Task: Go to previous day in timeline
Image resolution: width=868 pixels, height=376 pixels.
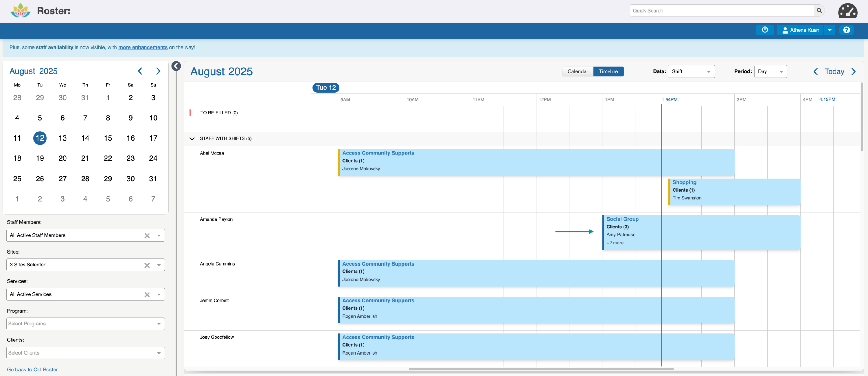Action: pyautogui.click(x=815, y=71)
